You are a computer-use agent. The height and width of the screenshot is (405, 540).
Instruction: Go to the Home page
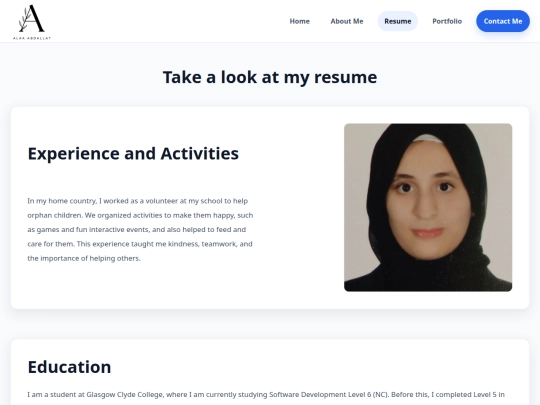pos(299,21)
